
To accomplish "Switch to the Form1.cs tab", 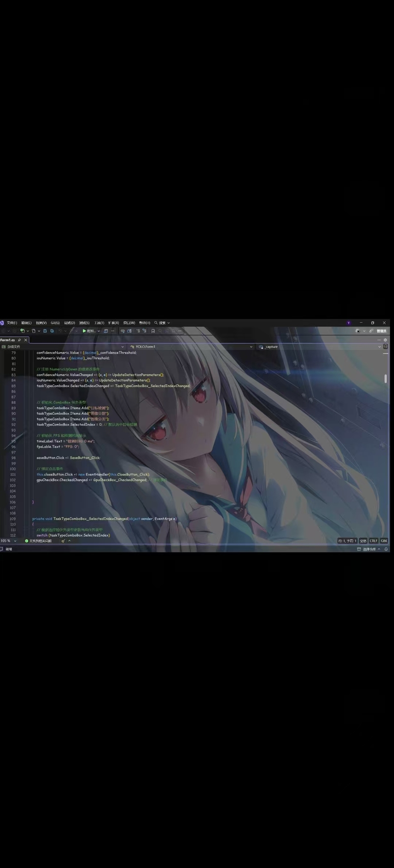I will click(x=7, y=340).
